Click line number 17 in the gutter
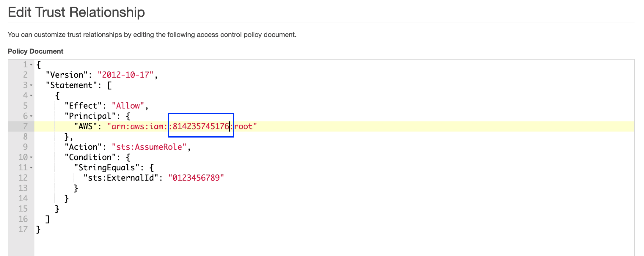This screenshot has width=644, height=256. point(23,229)
